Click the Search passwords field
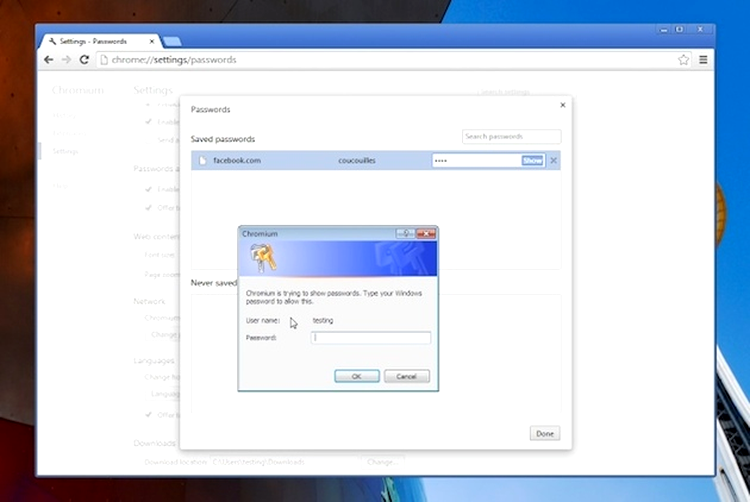The width and height of the screenshot is (750, 502). [511, 136]
